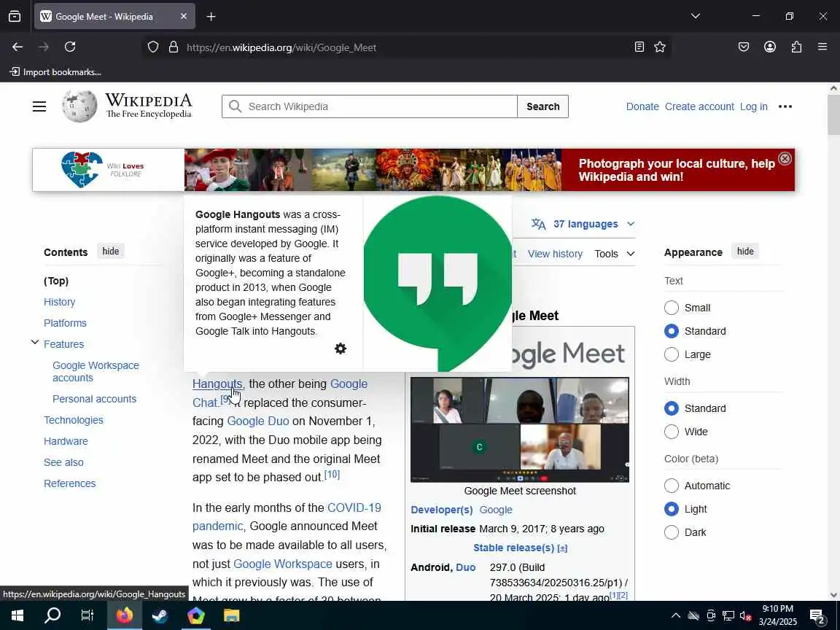Save the page to Pocket

pos(744,47)
